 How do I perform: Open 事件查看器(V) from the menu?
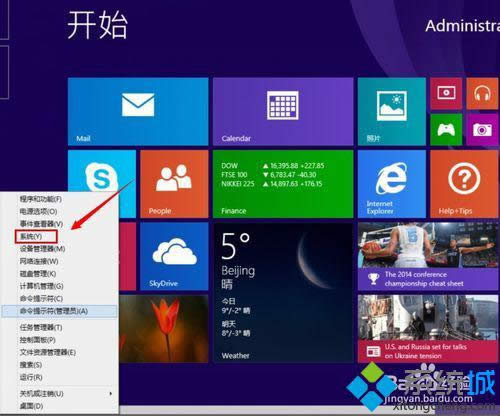[x=41, y=224]
